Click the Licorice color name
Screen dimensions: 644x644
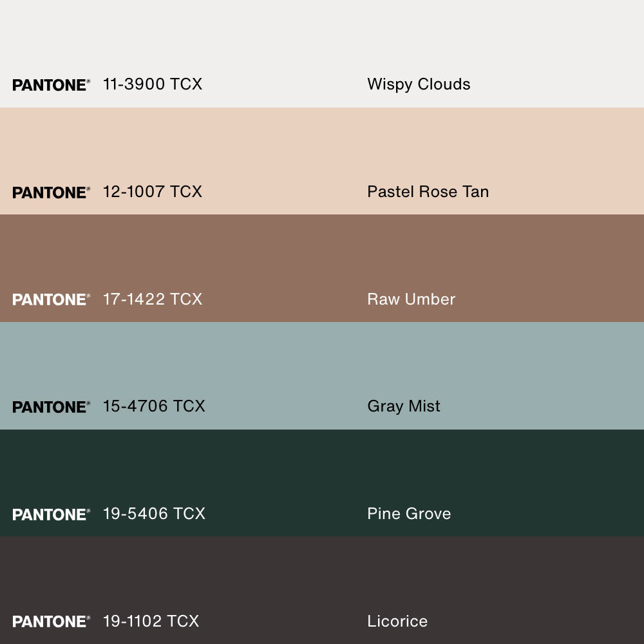point(397,621)
